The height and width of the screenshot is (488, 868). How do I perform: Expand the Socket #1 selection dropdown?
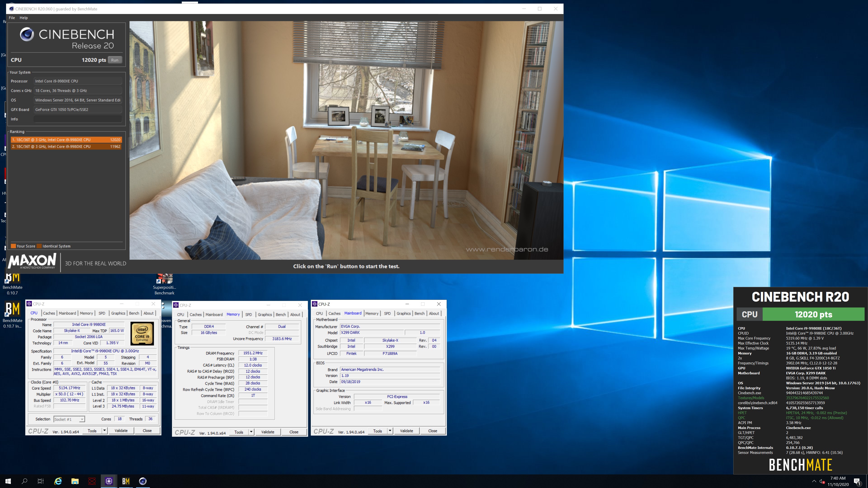(x=82, y=419)
